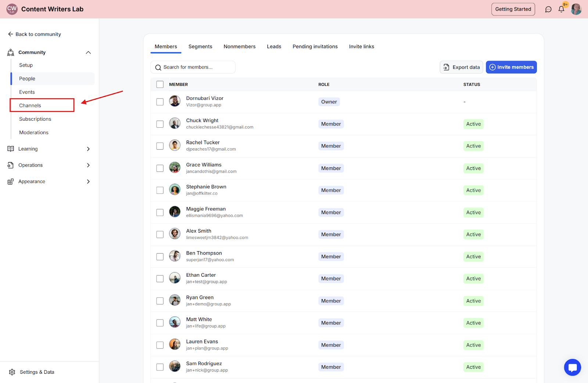Click the Settings & Data gear icon
The width and height of the screenshot is (588, 383).
(x=12, y=372)
